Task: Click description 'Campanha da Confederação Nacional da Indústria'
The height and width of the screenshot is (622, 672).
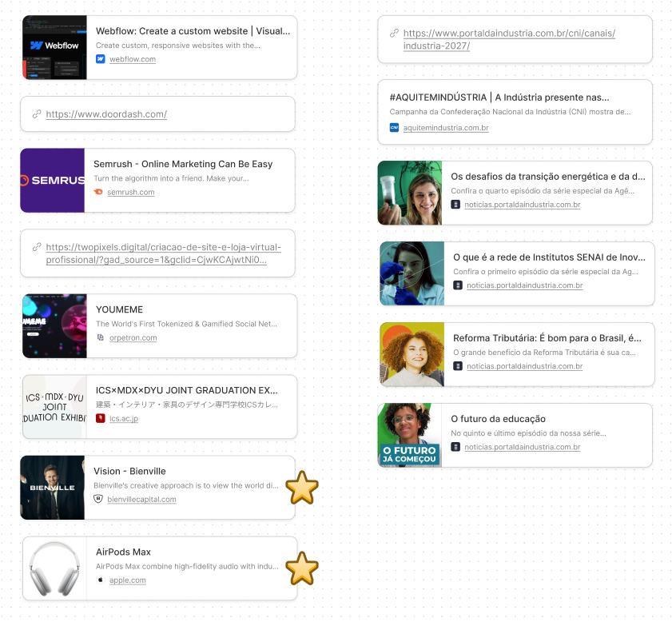Action: [x=510, y=111]
